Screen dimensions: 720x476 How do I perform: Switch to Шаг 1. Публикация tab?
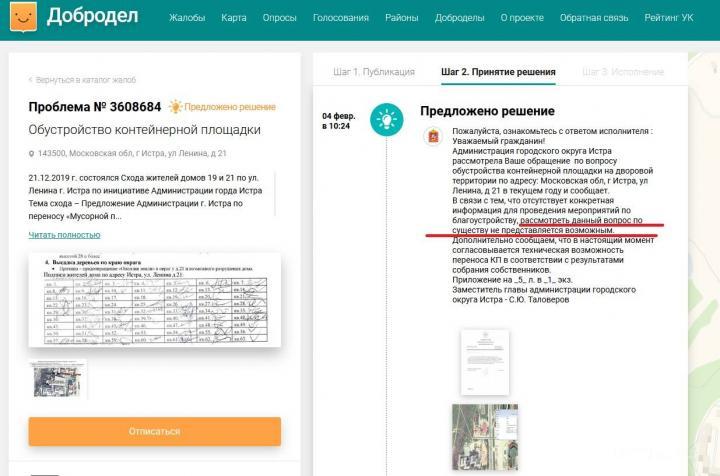(374, 72)
